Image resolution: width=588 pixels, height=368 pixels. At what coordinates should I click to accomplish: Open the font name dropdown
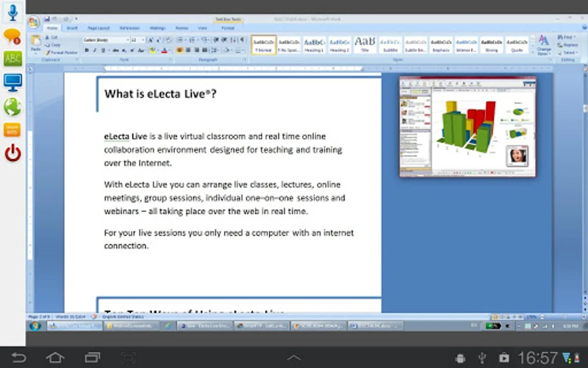point(128,40)
